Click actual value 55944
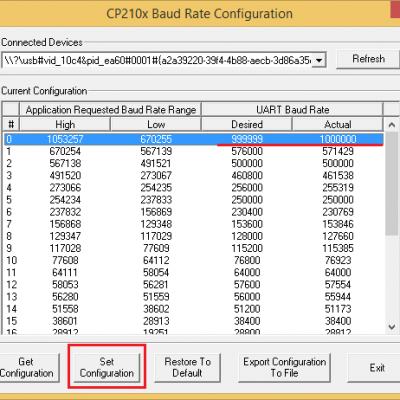 (338, 297)
